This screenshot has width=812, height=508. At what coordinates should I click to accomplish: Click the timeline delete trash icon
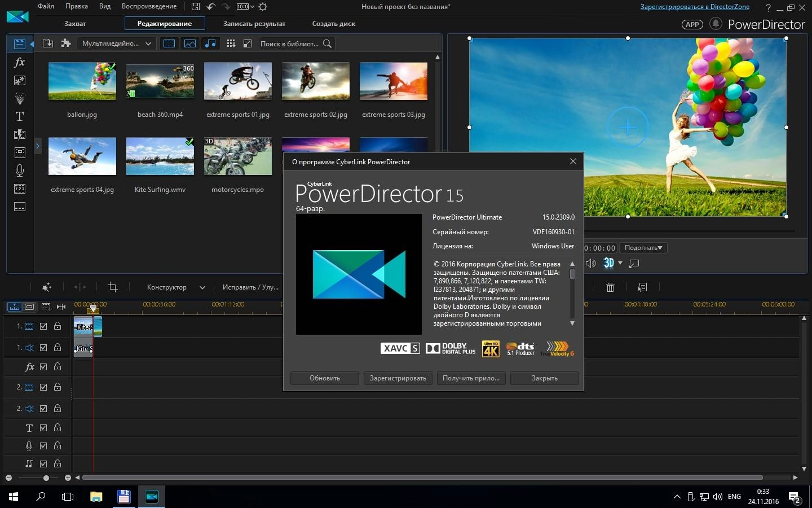[x=610, y=287]
